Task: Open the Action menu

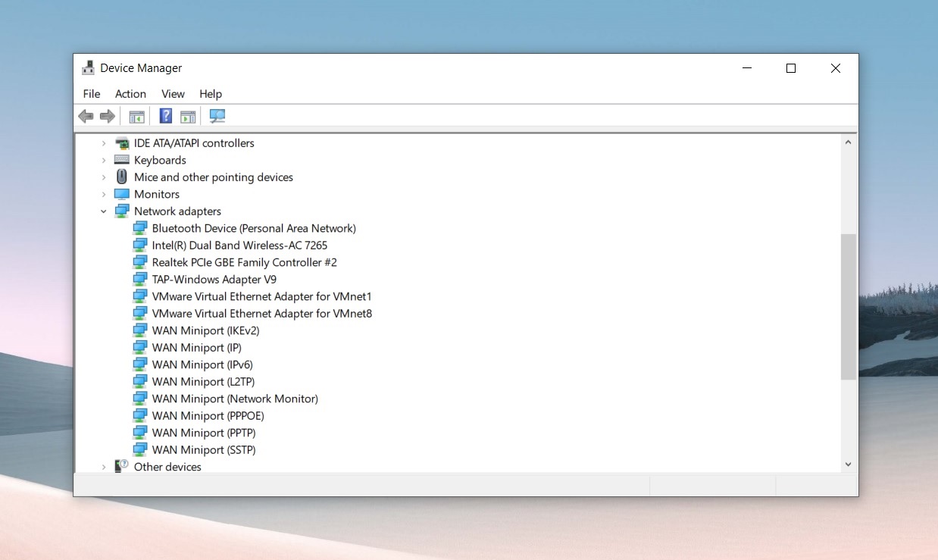Action: 130,94
